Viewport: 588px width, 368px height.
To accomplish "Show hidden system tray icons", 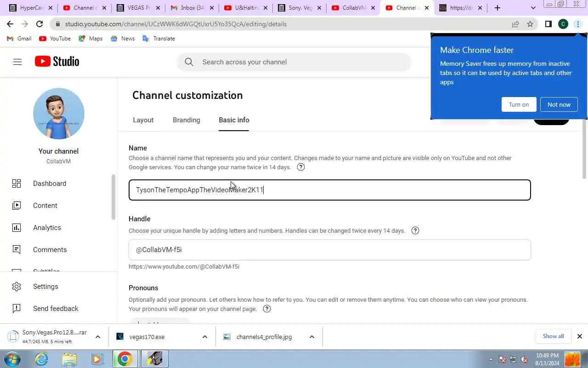I will click(x=491, y=359).
